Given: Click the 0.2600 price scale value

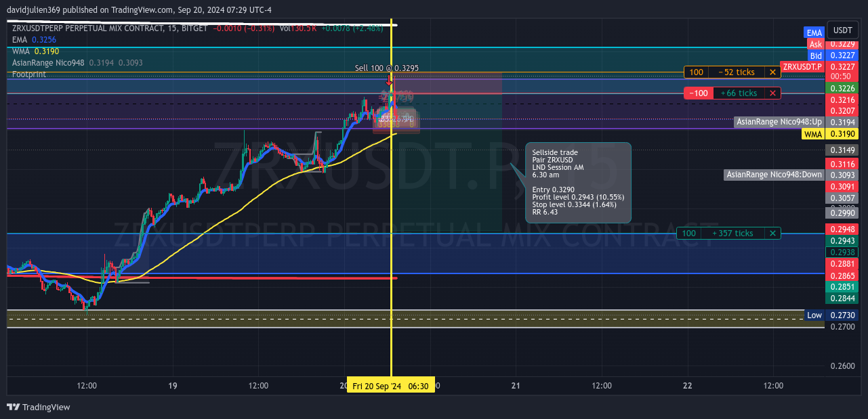Looking at the screenshot, I should pos(842,366).
